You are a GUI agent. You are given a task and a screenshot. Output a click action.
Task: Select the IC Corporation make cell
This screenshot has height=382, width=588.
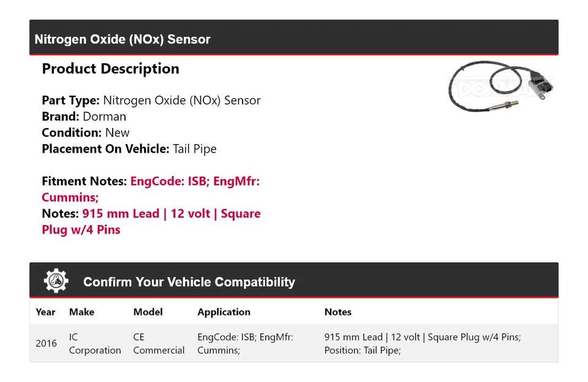[94, 343]
